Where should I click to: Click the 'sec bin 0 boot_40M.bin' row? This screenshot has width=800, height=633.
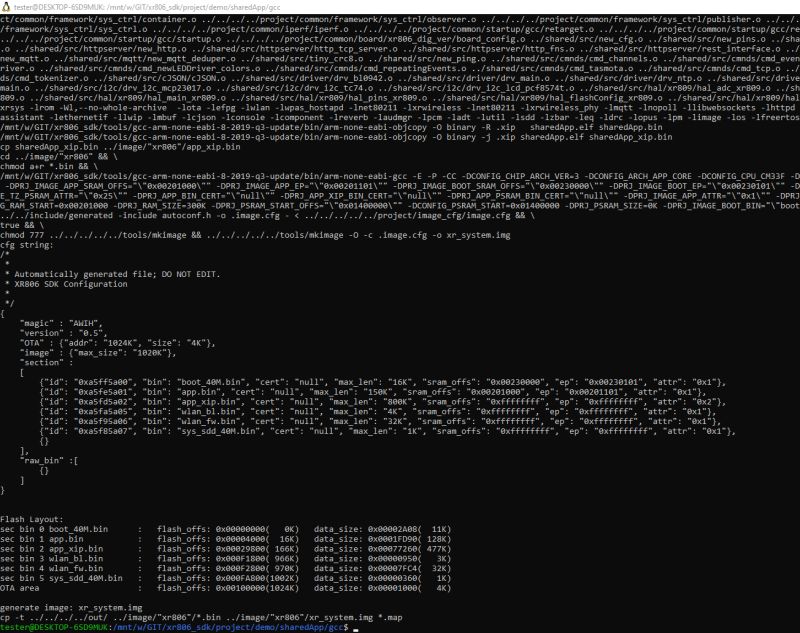[226, 529]
